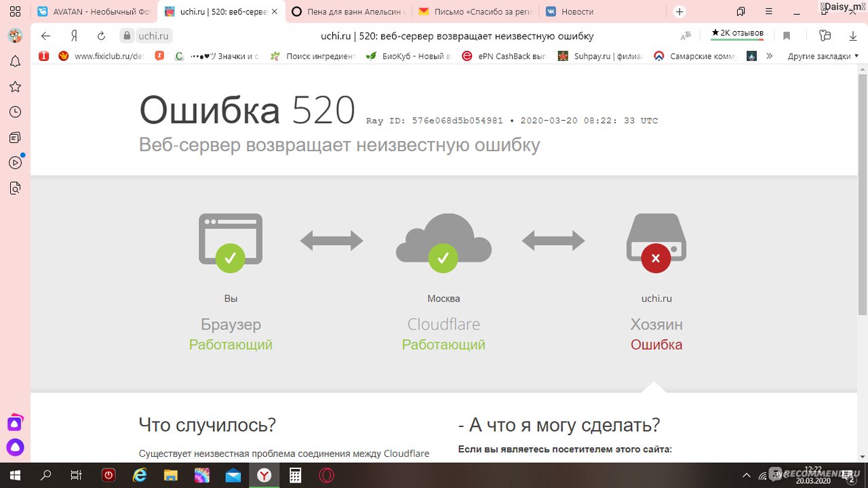Open the www.fixiclub.ru bookmark
The image size is (868, 488).
[x=101, y=56]
